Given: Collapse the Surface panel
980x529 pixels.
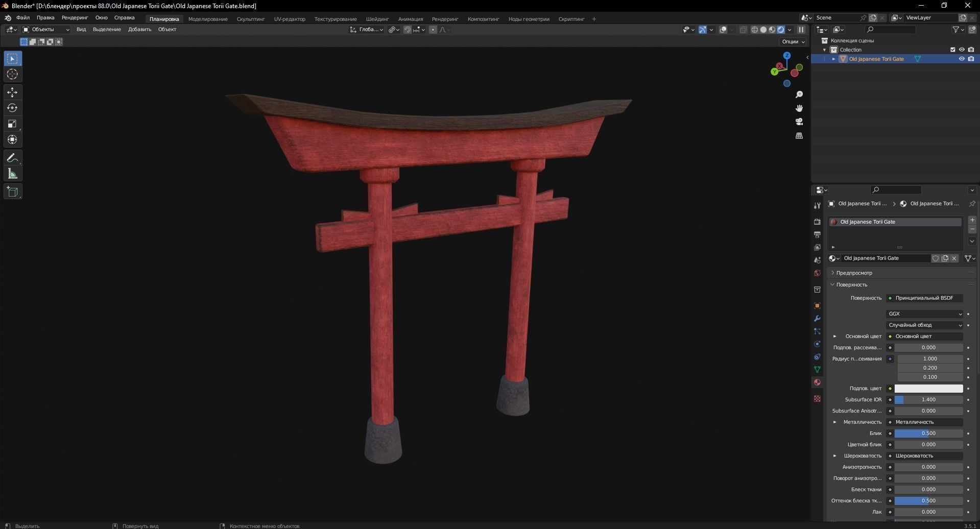Looking at the screenshot, I should [832, 284].
